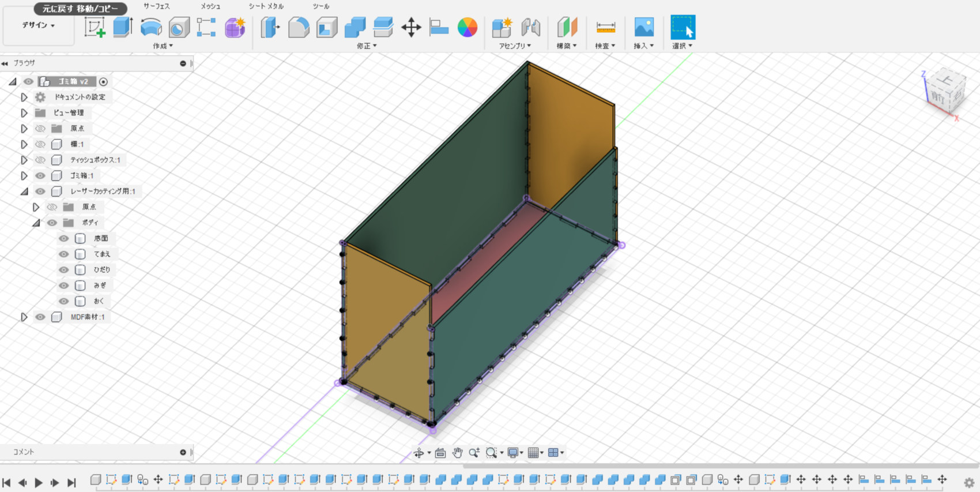The image size is (980, 492).
Task: Choose the Shell tool
Action: (327, 27)
